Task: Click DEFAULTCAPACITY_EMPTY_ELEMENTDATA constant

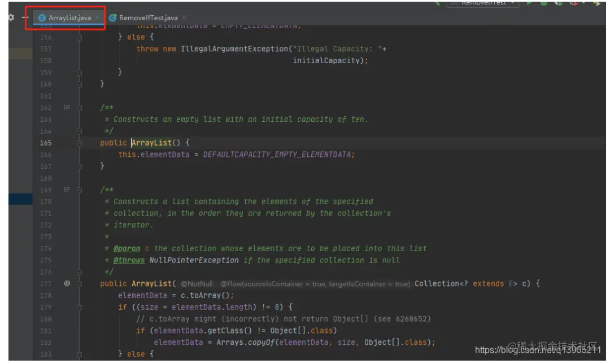Action: coord(277,155)
